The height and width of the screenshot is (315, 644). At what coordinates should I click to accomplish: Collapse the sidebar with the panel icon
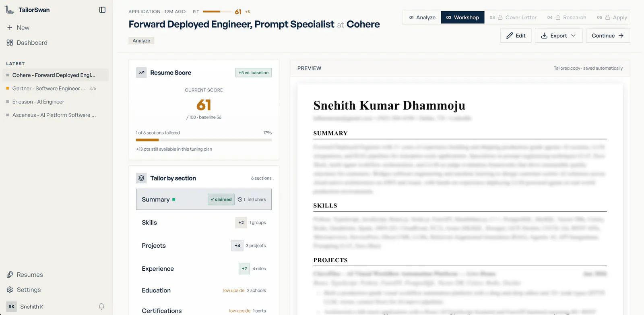pyautogui.click(x=102, y=10)
